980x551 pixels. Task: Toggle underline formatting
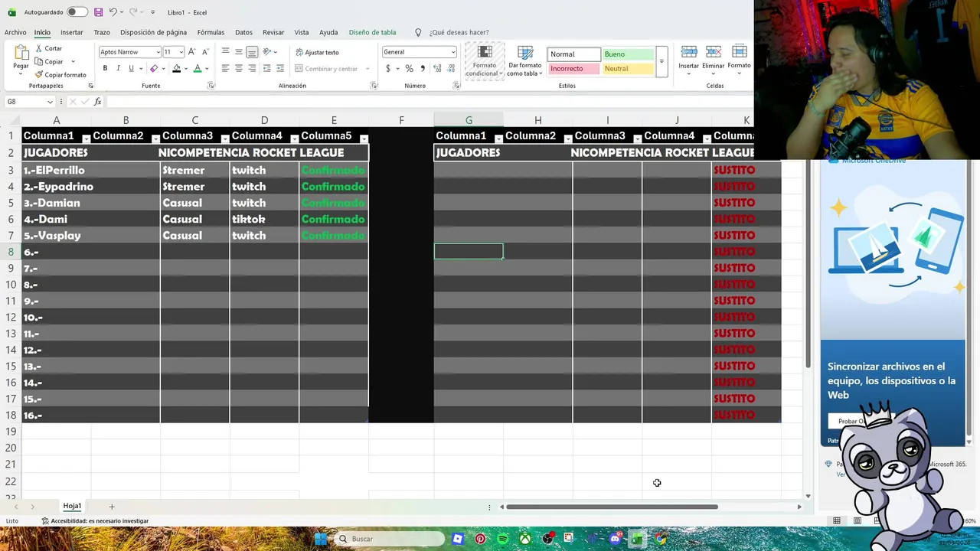[x=131, y=68]
